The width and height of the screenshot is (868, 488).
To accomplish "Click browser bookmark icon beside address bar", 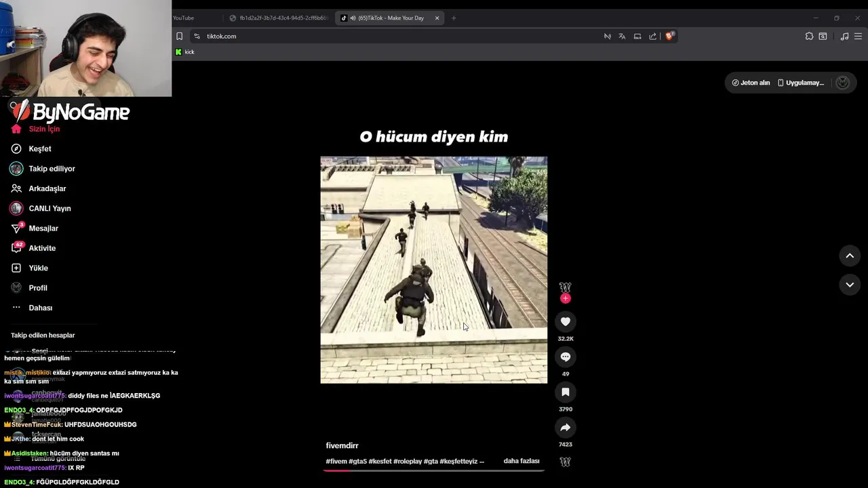I will (179, 36).
